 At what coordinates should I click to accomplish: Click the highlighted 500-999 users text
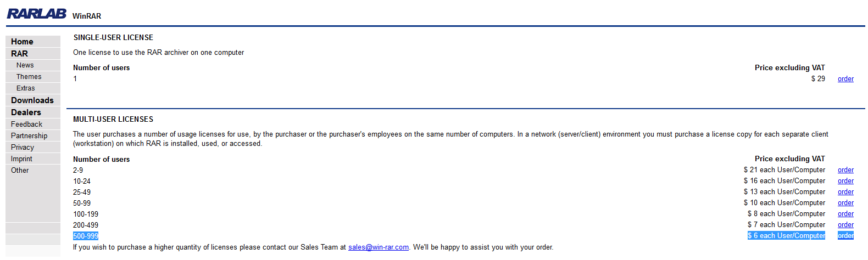tap(86, 236)
